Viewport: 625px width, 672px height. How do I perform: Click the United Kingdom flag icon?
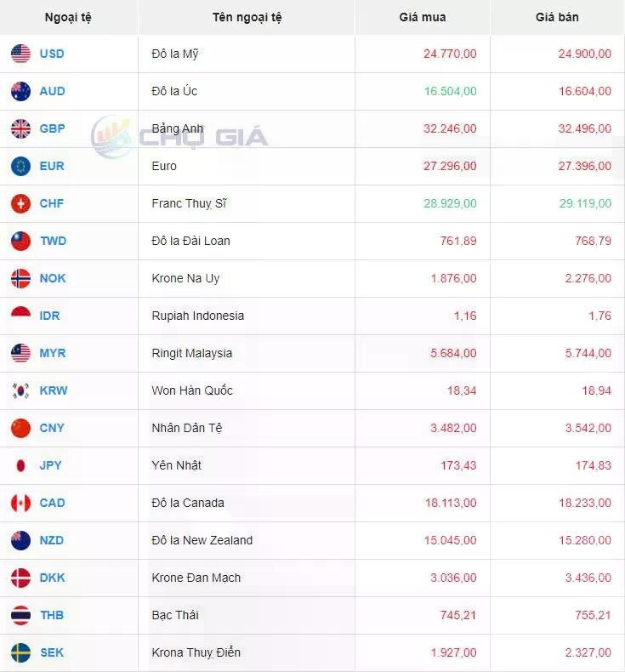click(20, 128)
